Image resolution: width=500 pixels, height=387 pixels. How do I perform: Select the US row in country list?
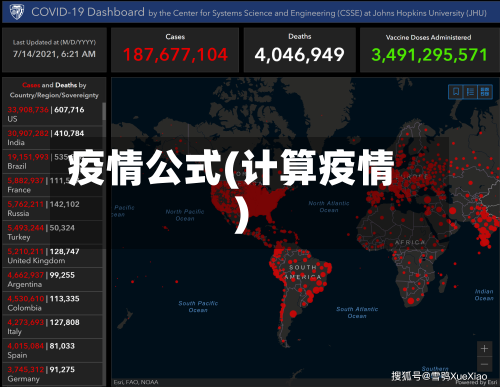(53, 114)
